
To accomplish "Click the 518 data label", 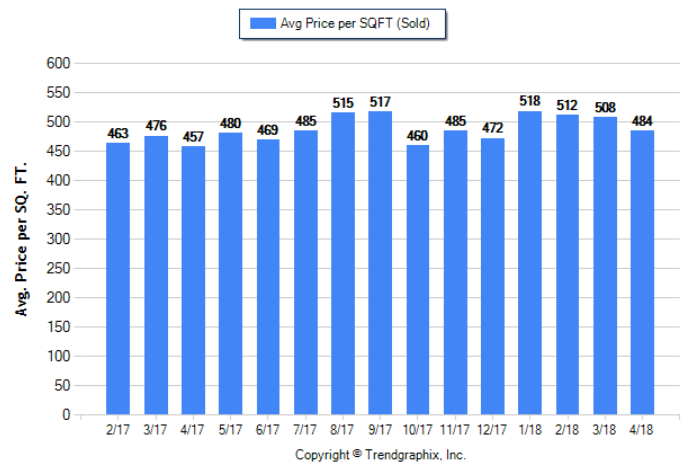I will coord(530,101).
